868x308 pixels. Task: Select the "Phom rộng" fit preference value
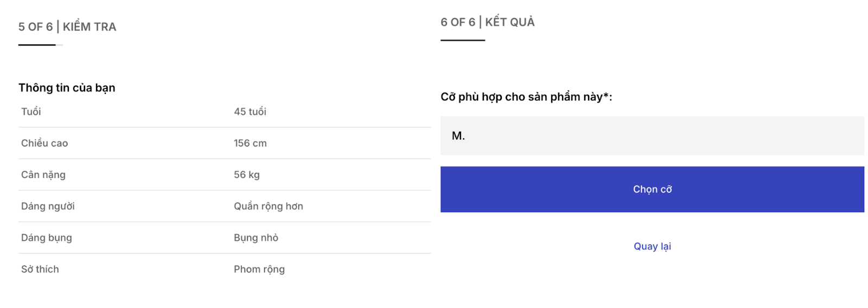(259, 269)
